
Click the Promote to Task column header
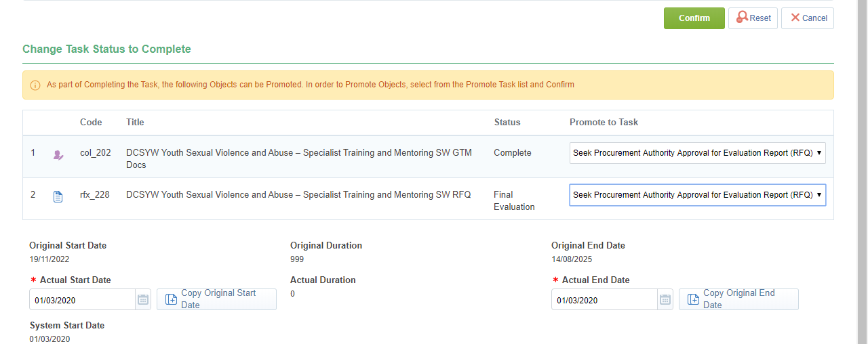point(604,123)
